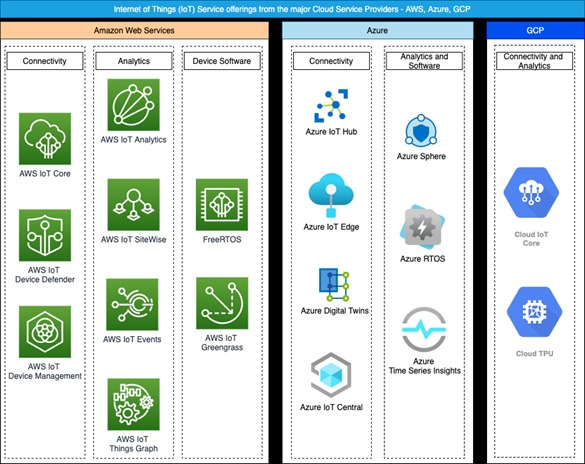585x464 pixels.
Task: Select the Analytics and Software label box
Action: click(424, 61)
